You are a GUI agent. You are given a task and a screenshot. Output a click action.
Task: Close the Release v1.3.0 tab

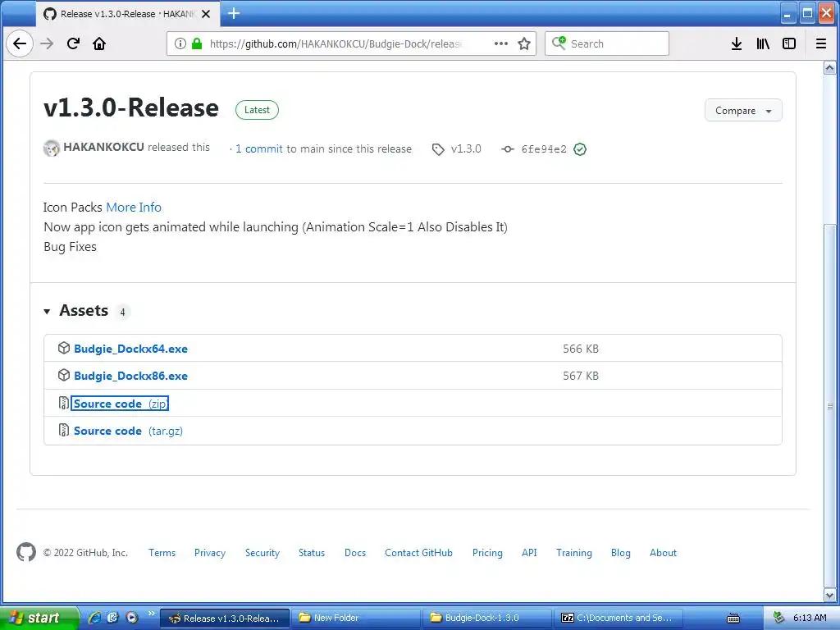(x=206, y=14)
